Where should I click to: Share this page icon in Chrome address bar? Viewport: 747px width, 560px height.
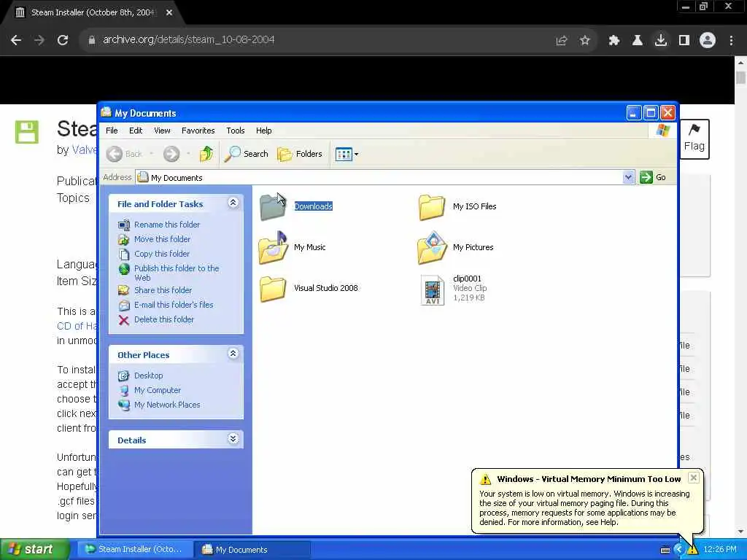pyautogui.click(x=561, y=41)
